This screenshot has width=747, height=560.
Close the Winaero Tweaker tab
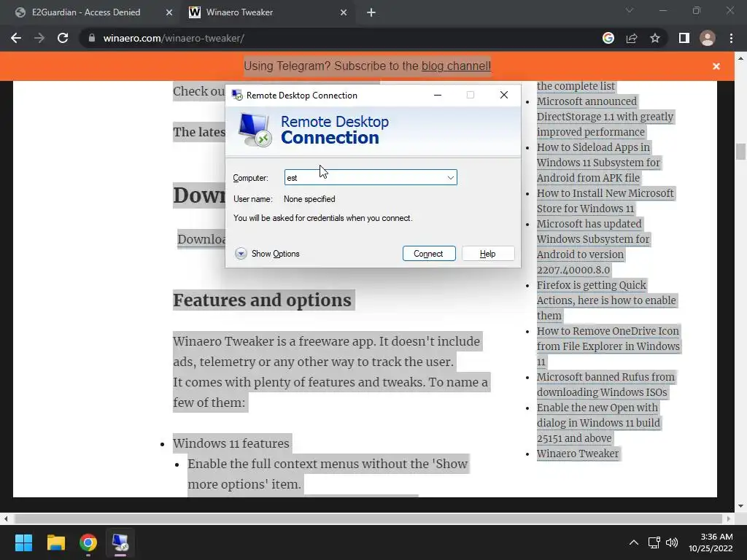[x=344, y=12]
